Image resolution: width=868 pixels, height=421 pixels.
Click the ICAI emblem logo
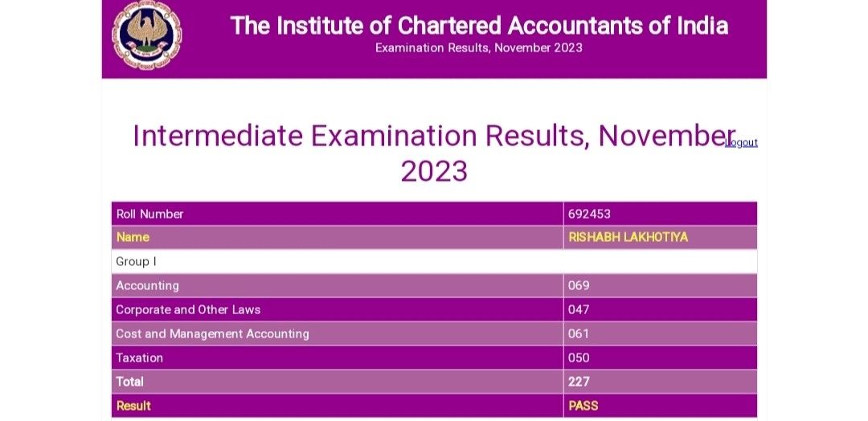click(x=147, y=35)
